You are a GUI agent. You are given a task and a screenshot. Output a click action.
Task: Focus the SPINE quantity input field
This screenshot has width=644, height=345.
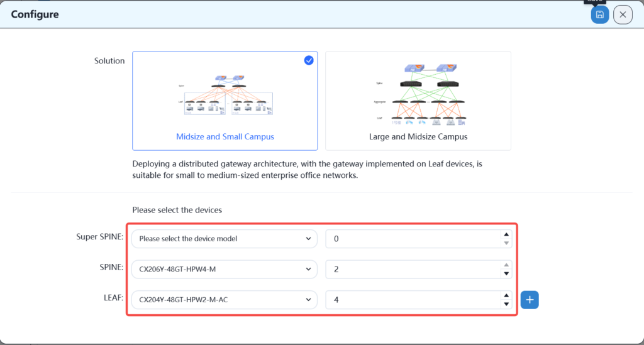(412, 269)
